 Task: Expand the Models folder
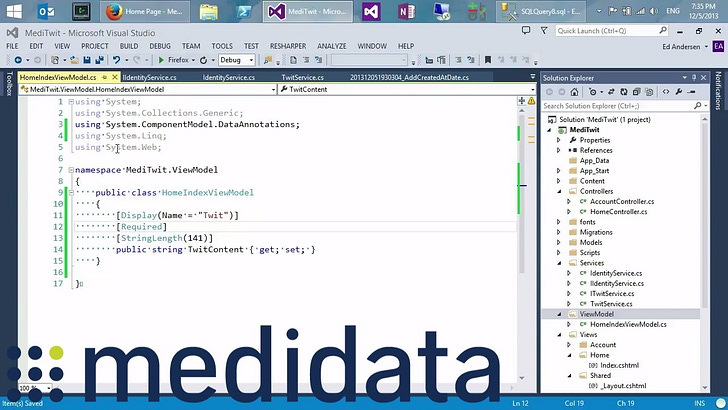tap(559, 242)
